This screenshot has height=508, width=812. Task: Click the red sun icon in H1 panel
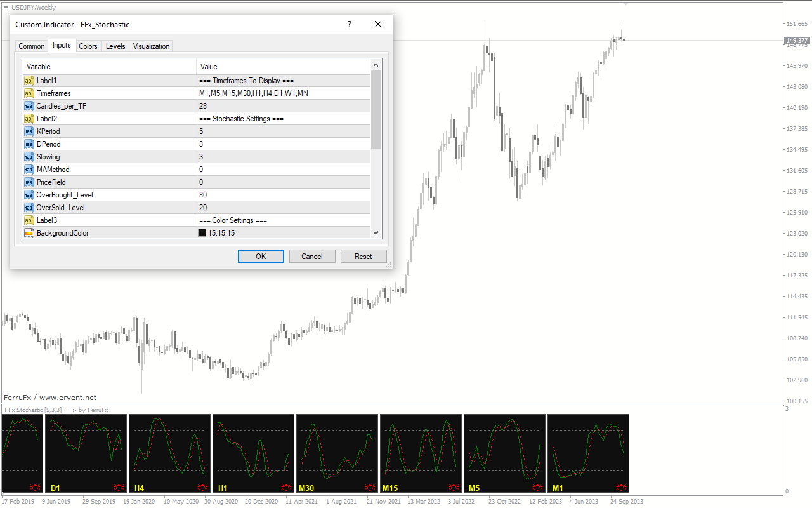pos(287,487)
